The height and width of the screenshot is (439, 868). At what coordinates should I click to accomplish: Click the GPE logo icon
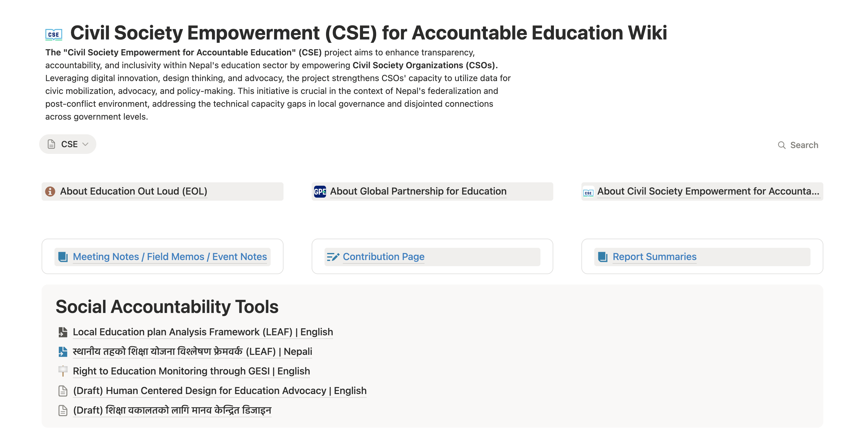click(320, 192)
